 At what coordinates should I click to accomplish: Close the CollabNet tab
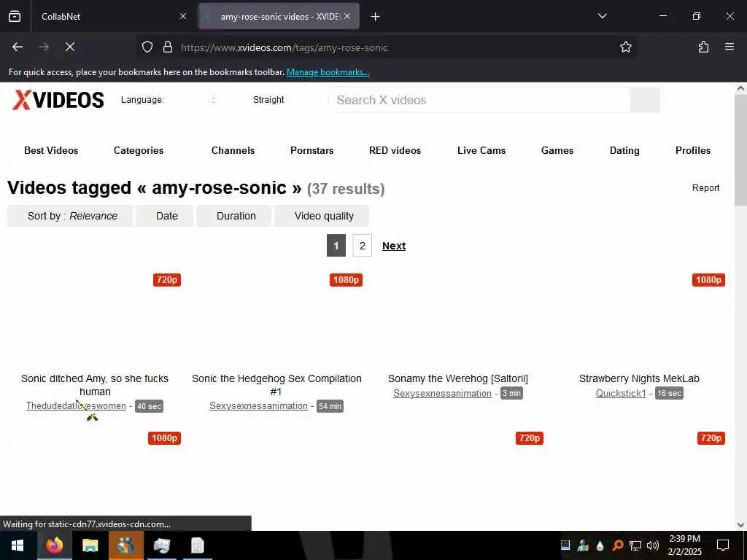(183, 16)
